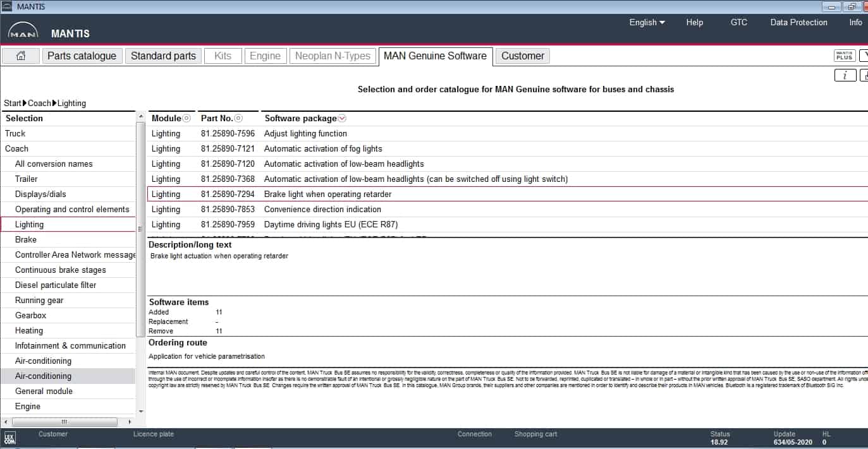Toggle Software package sort arrow
This screenshot has height=449, width=868.
[x=343, y=118]
